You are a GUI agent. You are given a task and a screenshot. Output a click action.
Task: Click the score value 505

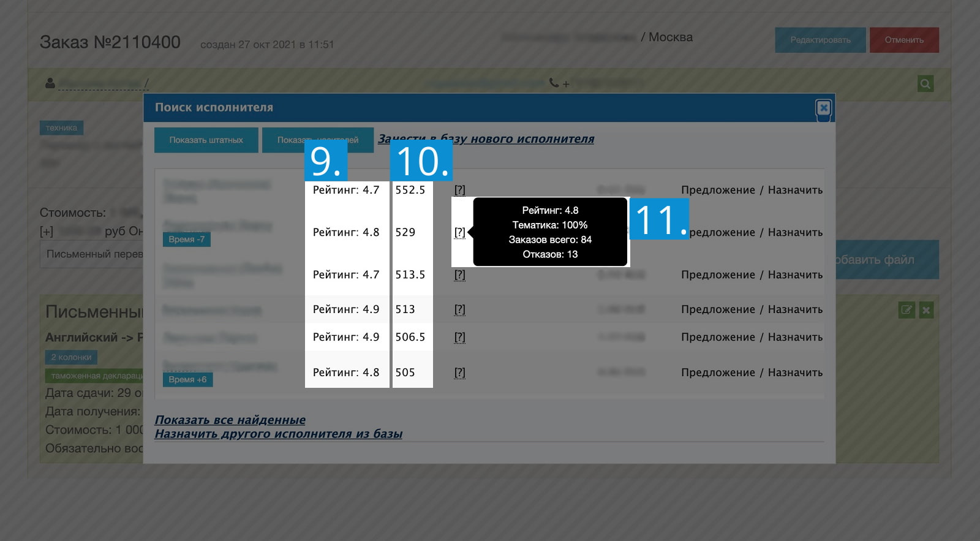[x=405, y=373]
